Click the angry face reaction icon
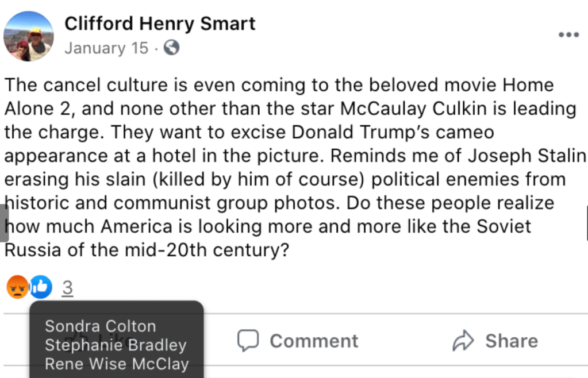Screen dimensions: 588x378 click(18, 287)
